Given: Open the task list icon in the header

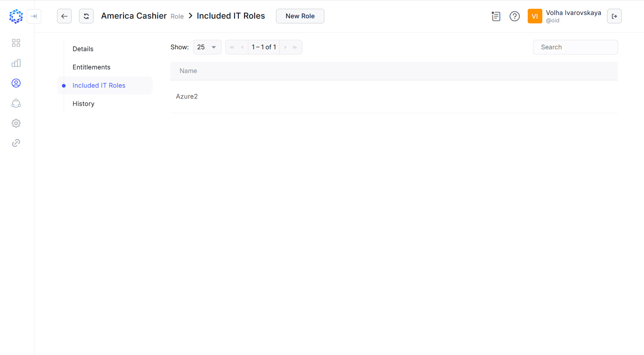Looking at the screenshot, I should (x=496, y=16).
